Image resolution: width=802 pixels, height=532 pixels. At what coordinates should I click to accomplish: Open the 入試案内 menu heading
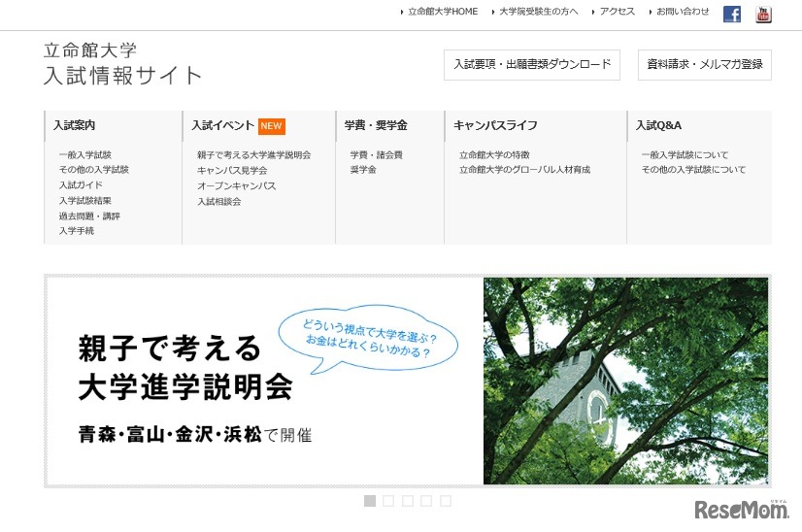click(75, 125)
